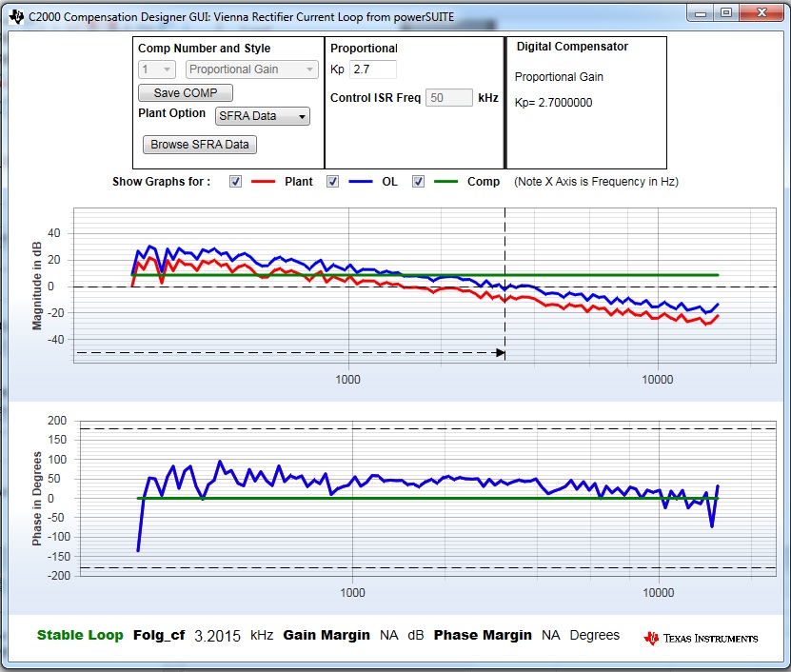
Task: Toggle the OL graph checkbox
Action: click(x=332, y=182)
